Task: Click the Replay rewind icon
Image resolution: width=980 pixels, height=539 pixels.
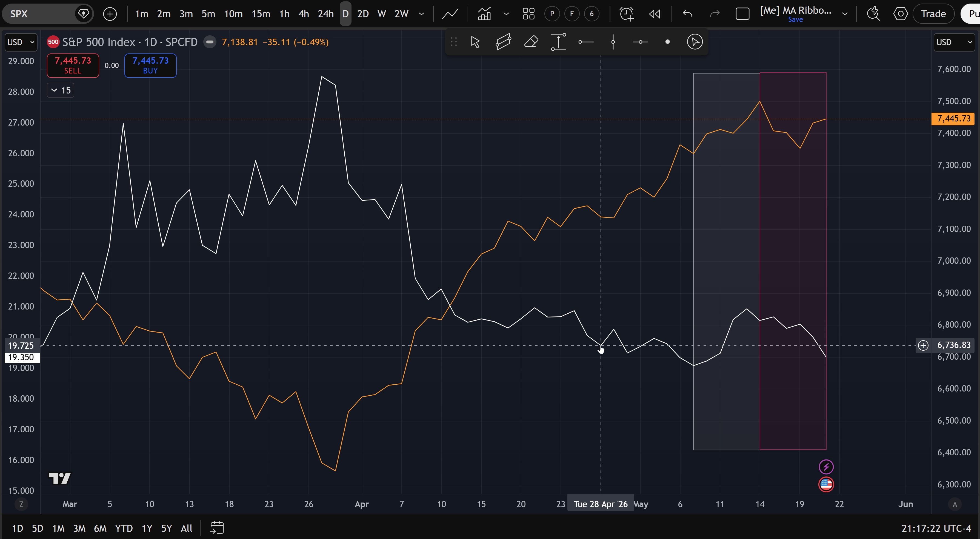Action: point(654,14)
